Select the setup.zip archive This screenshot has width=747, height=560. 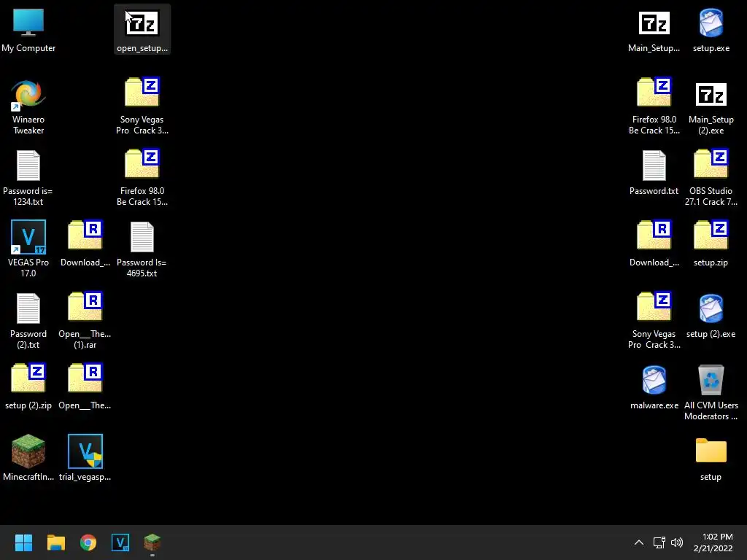(711, 244)
